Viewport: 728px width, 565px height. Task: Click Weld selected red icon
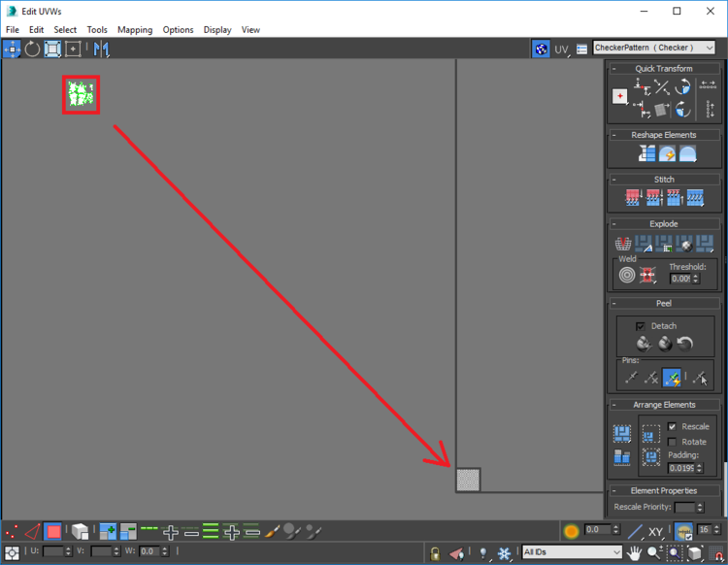647,276
